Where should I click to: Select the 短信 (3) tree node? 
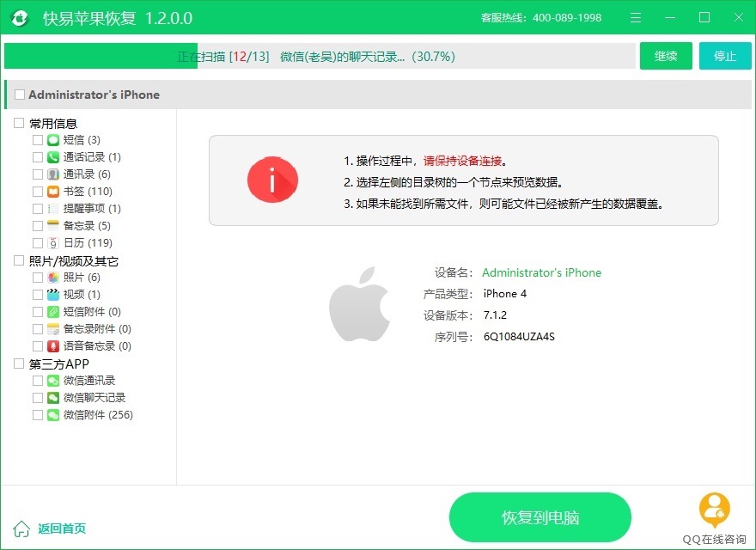pos(82,140)
